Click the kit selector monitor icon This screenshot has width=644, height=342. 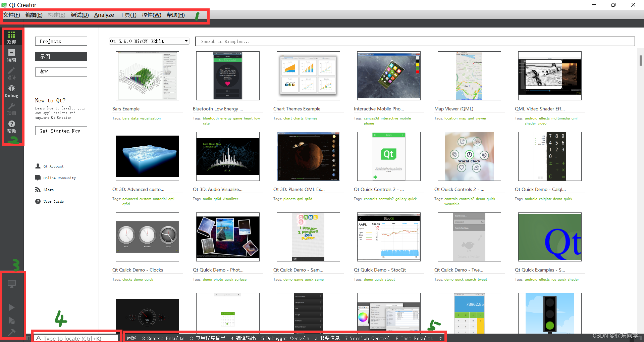coord(12,284)
